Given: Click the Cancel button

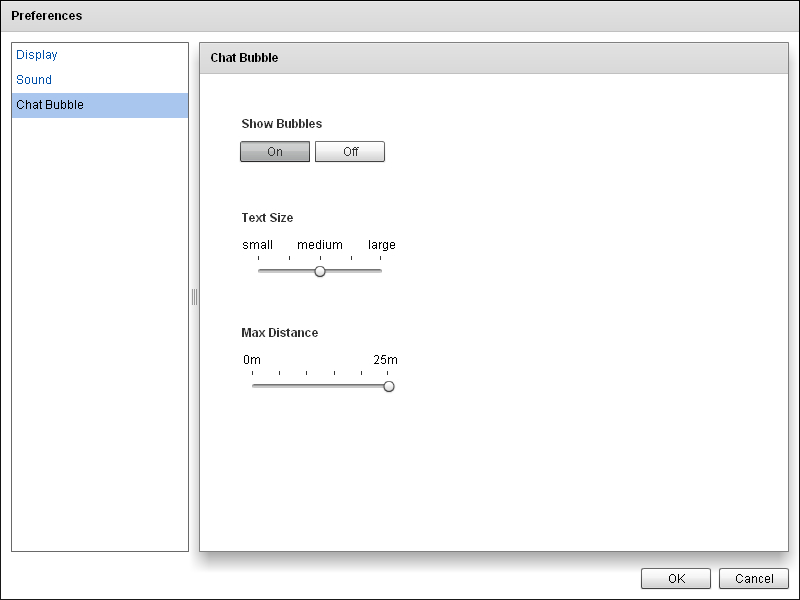Looking at the screenshot, I should (x=754, y=578).
